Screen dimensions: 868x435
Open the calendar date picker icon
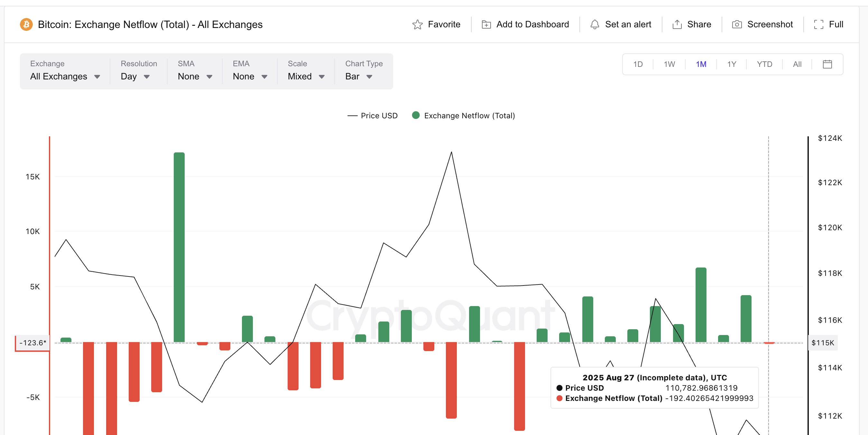pyautogui.click(x=827, y=64)
